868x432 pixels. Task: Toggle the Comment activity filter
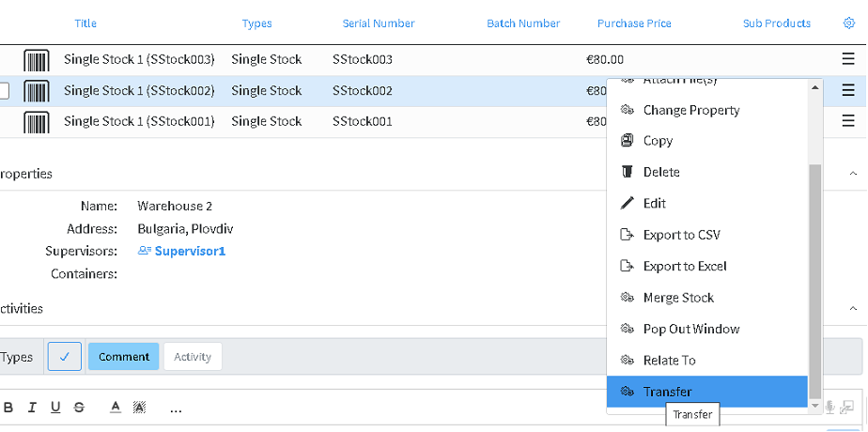tap(124, 357)
